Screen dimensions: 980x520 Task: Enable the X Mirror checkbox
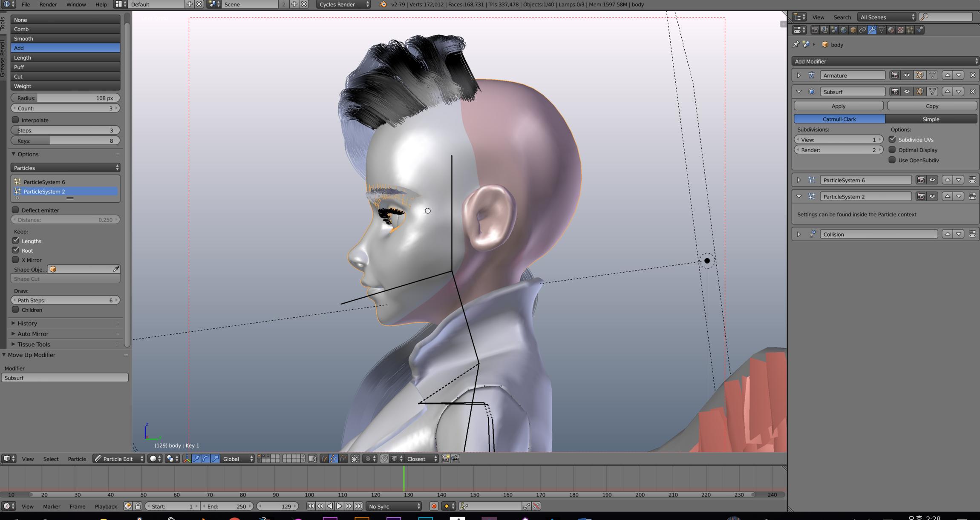(x=16, y=260)
